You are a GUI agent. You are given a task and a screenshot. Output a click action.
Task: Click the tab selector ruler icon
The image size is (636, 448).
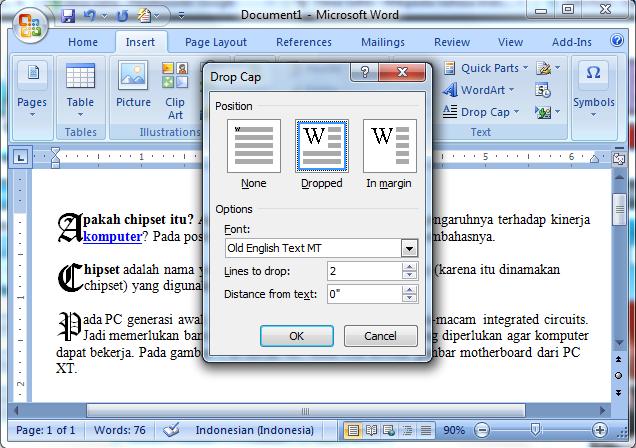[x=20, y=157]
